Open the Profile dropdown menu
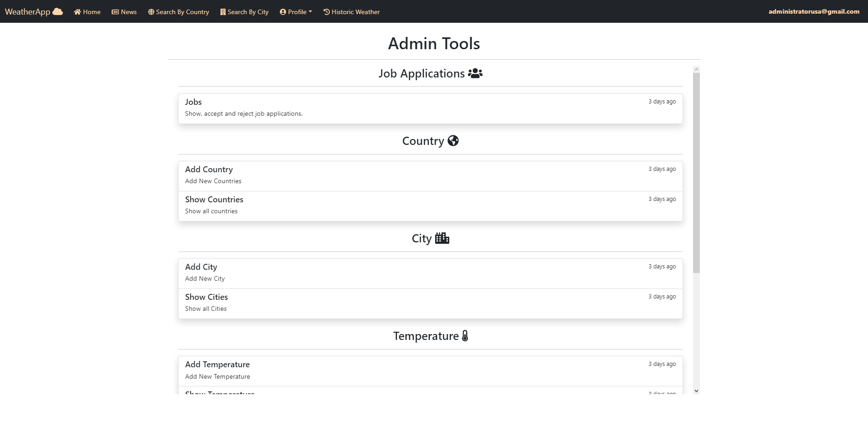The height and width of the screenshot is (442, 868). click(x=296, y=11)
